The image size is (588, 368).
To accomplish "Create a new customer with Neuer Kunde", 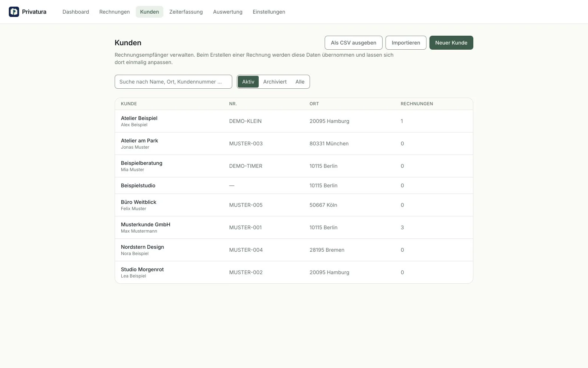I will tap(451, 43).
